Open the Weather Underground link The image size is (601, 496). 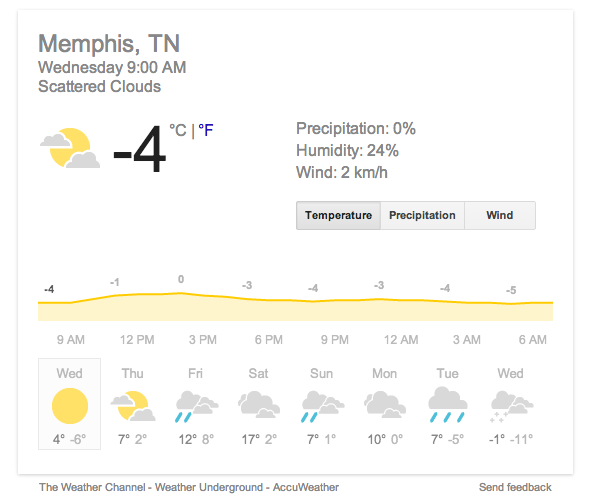tap(209, 487)
